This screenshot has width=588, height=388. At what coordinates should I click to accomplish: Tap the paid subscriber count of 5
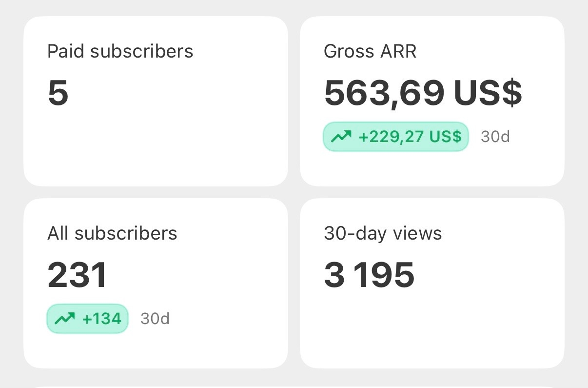tap(58, 93)
